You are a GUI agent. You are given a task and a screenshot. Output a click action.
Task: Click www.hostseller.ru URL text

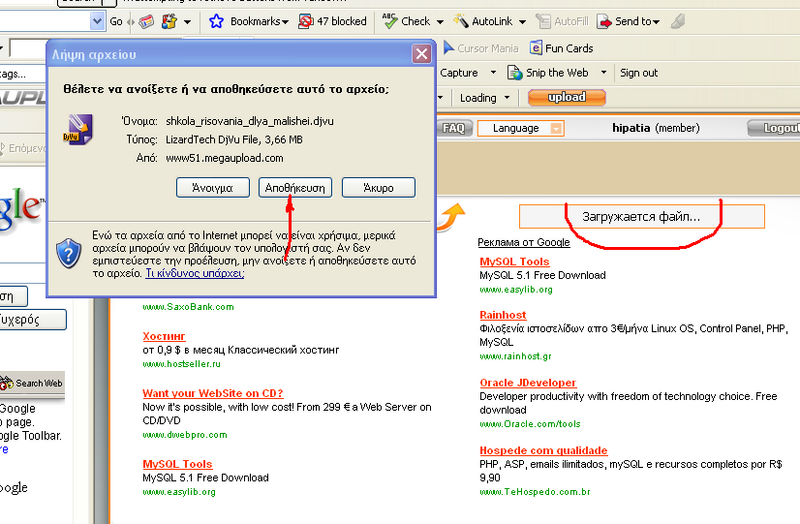pos(182,364)
